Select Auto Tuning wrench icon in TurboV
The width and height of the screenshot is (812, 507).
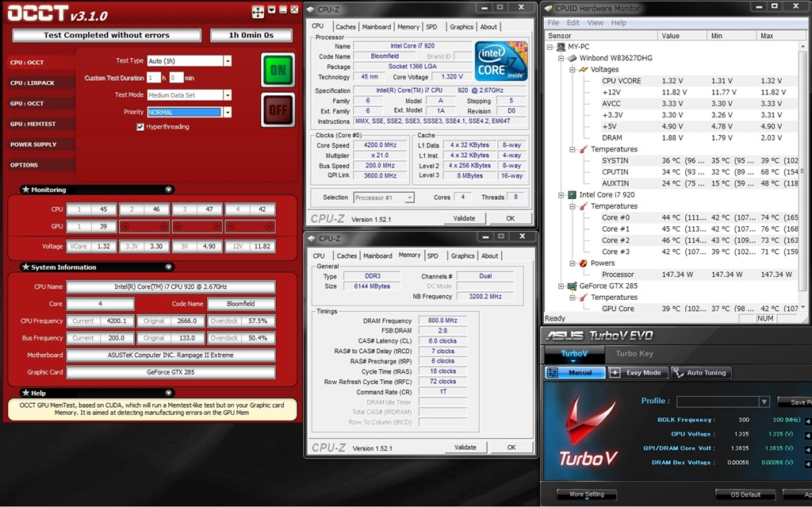coord(679,373)
